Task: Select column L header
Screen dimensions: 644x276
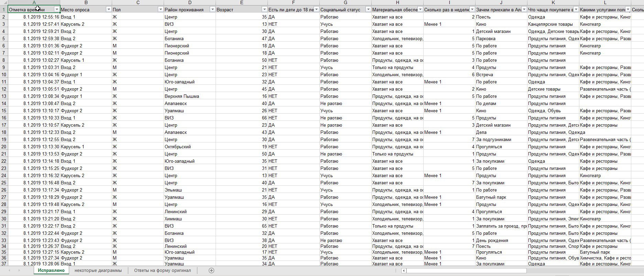Action: click(605, 2)
